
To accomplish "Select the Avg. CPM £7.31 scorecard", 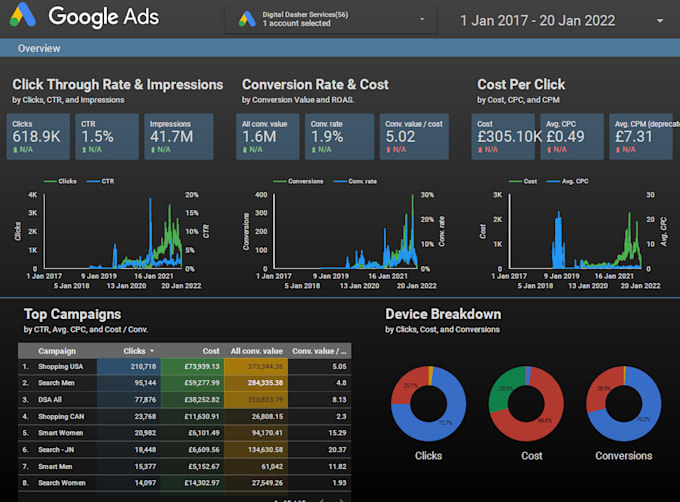I will coord(641,137).
